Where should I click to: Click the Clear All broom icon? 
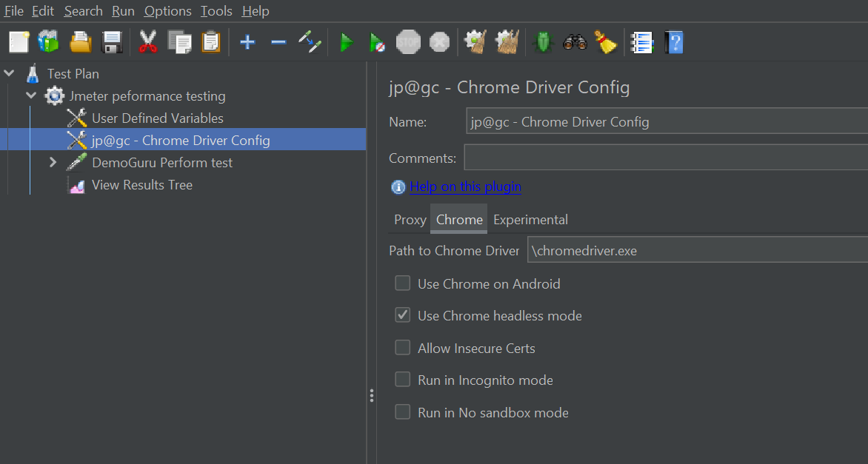pyautogui.click(x=607, y=43)
